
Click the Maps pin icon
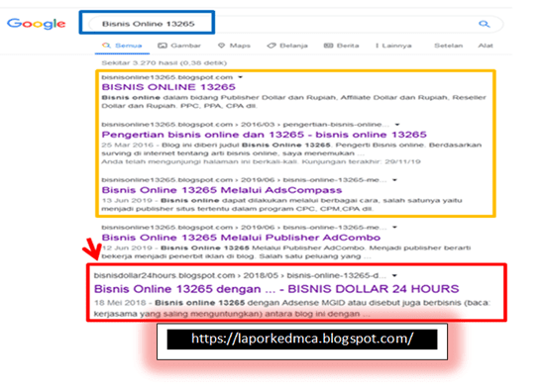(x=222, y=46)
